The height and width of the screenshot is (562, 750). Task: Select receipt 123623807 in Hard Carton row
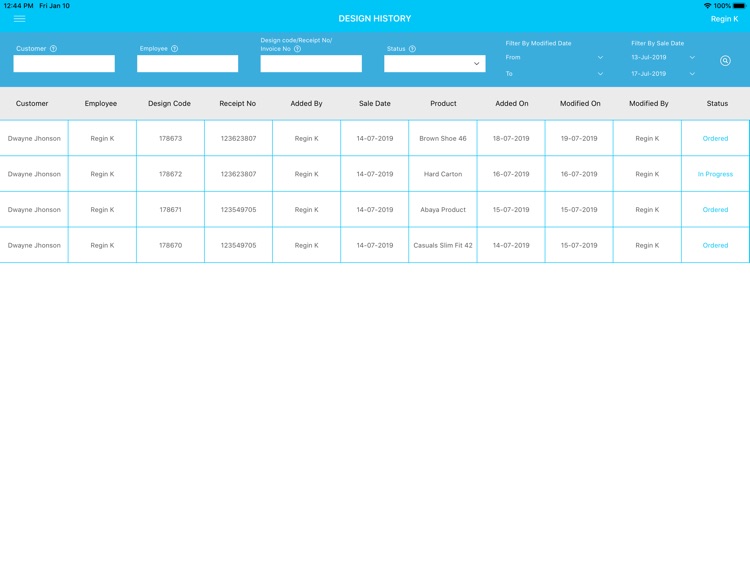238,174
